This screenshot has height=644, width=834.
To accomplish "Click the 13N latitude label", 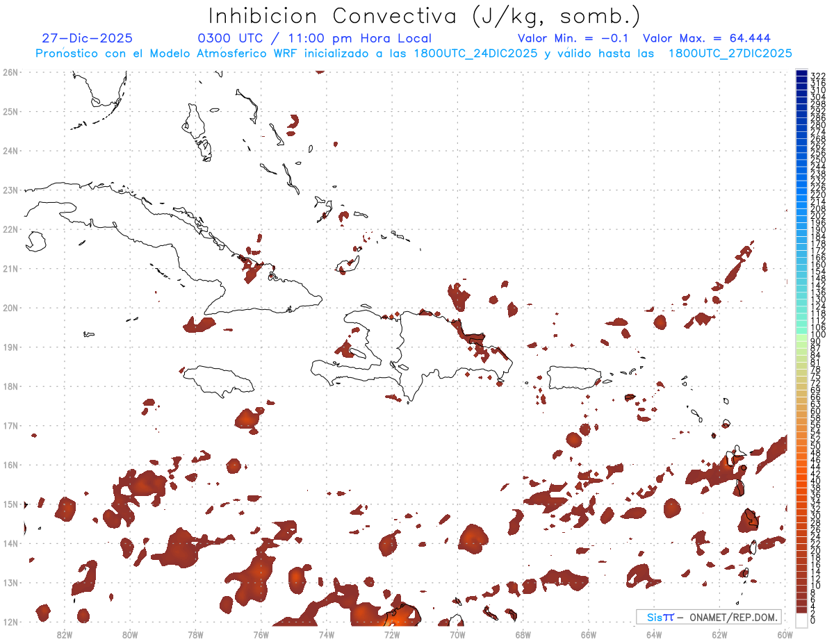I will pos(10,582).
